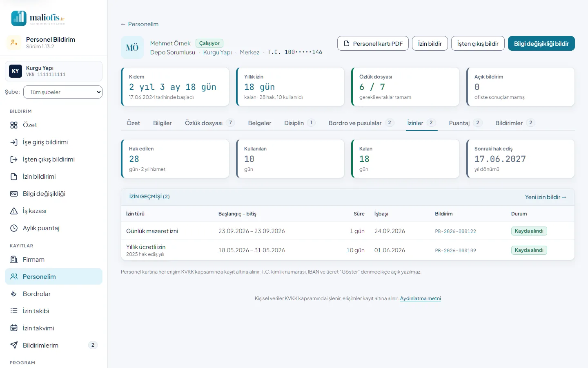Click the maliofis logo icon

(x=19, y=18)
